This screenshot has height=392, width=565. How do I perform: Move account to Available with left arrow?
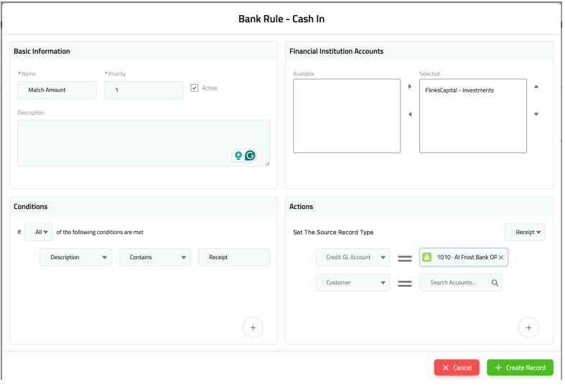point(410,114)
